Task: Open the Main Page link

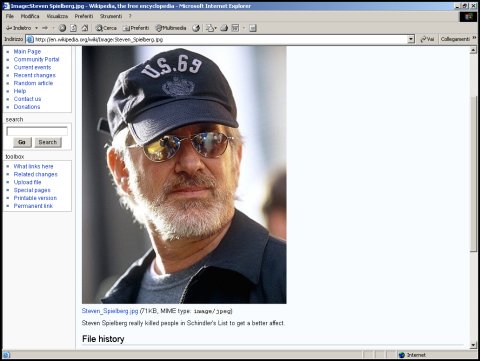Action: [27, 51]
